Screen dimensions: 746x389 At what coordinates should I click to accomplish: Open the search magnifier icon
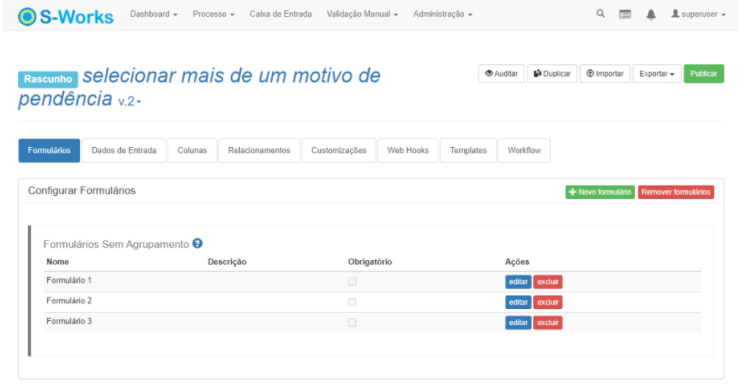[x=600, y=14]
